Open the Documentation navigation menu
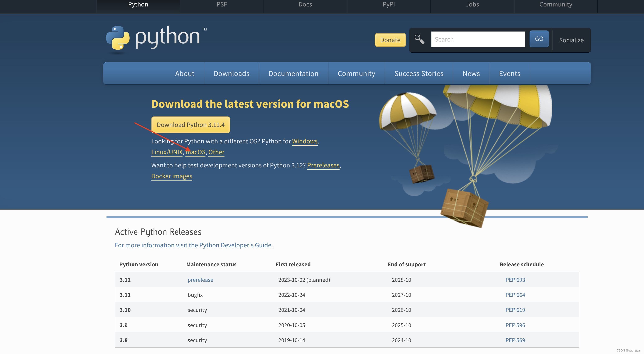Viewport: 644px width, 354px height. coord(294,73)
